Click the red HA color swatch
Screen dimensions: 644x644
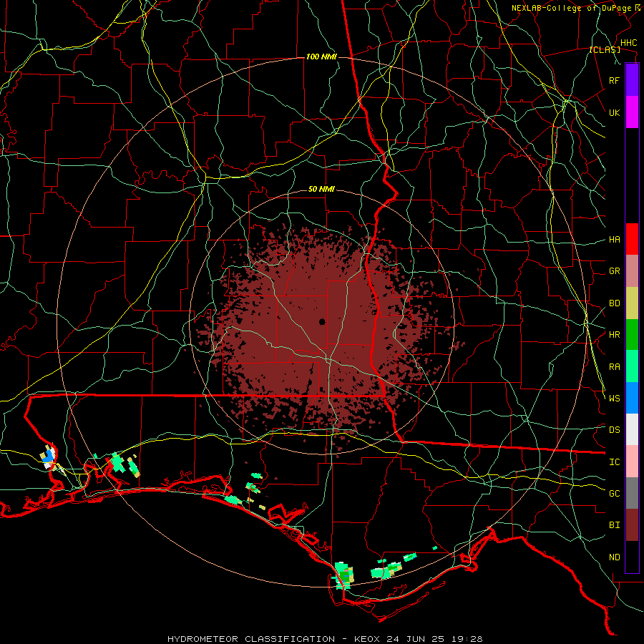click(632, 239)
